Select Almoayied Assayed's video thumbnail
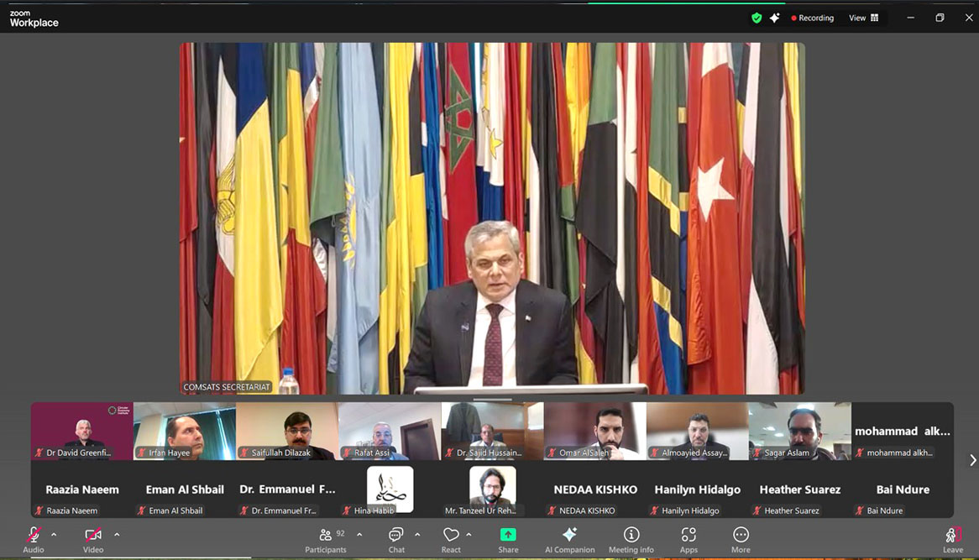This screenshot has width=979, height=560. pyautogui.click(x=698, y=432)
